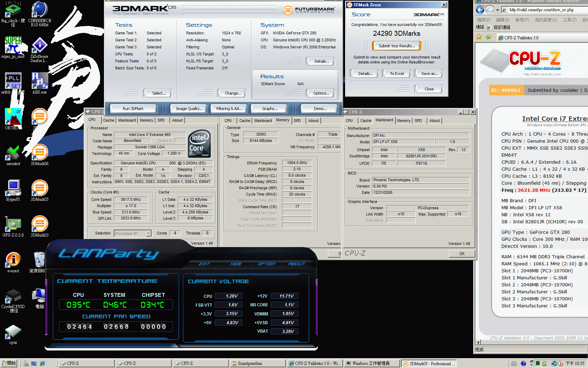
Task: Open the IE address bar history dropdown
Action: [497, 10]
